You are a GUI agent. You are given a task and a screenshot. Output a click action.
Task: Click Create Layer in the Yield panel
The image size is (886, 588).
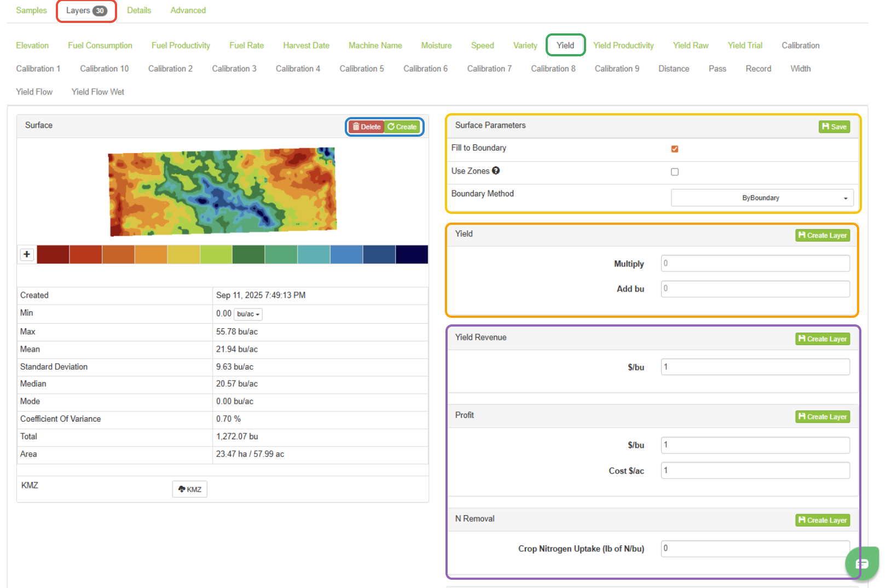[823, 235]
